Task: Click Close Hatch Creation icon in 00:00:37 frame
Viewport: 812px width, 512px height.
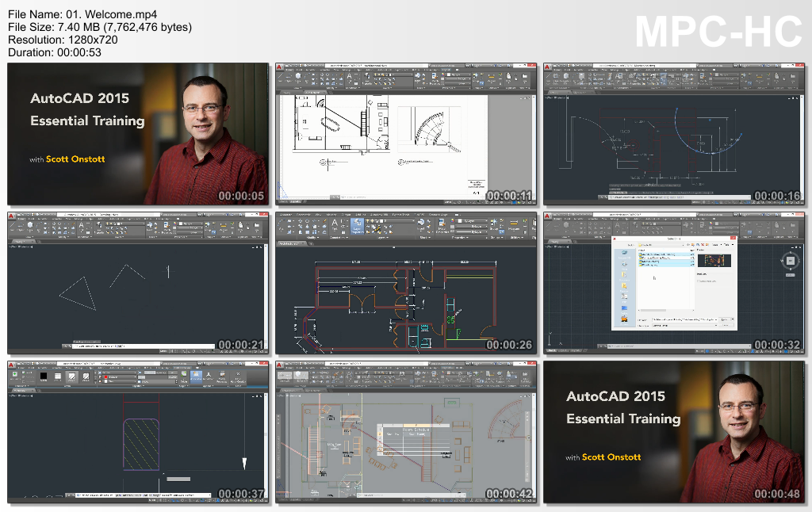Action: coord(239,377)
